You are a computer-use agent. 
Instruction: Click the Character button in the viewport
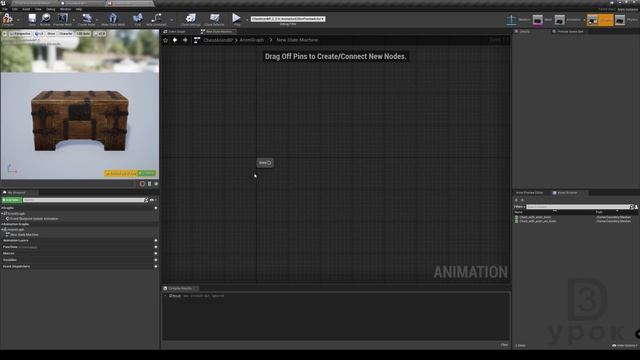coord(65,34)
